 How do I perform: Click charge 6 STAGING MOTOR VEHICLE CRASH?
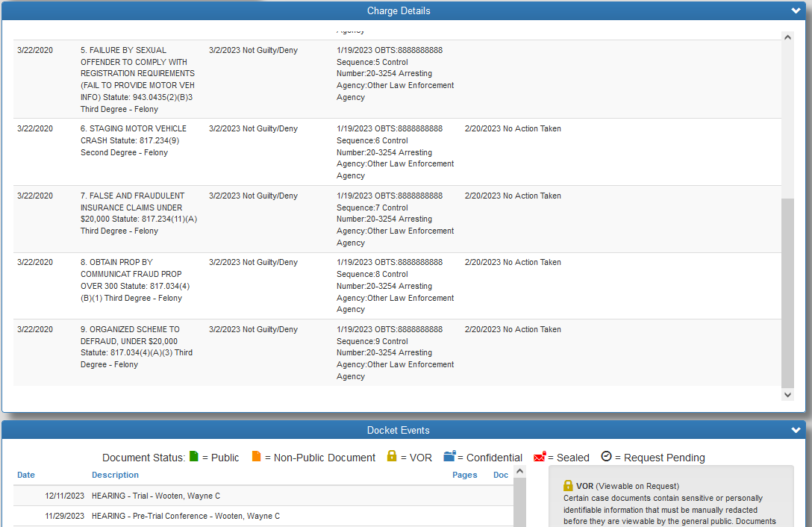pyautogui.click(x=134, y=140)
